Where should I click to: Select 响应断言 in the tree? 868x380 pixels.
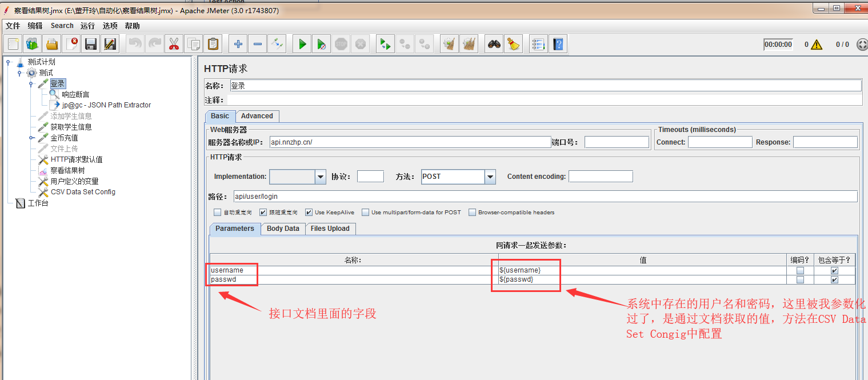click(x=75, y=94)
